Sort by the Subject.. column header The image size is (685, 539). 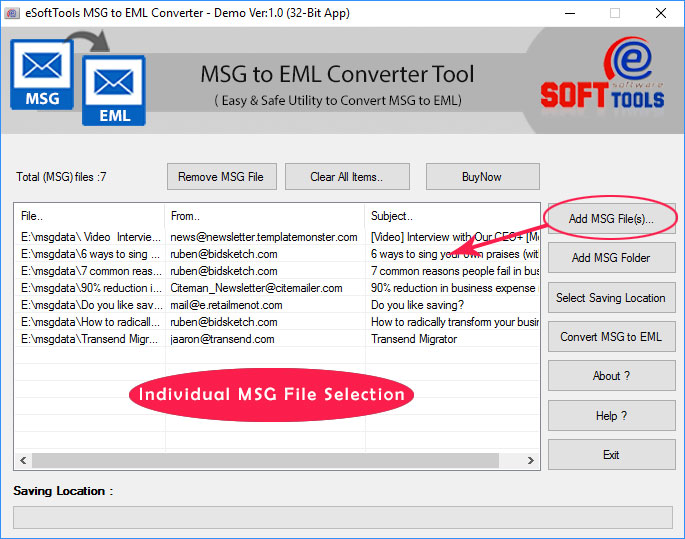452,216
